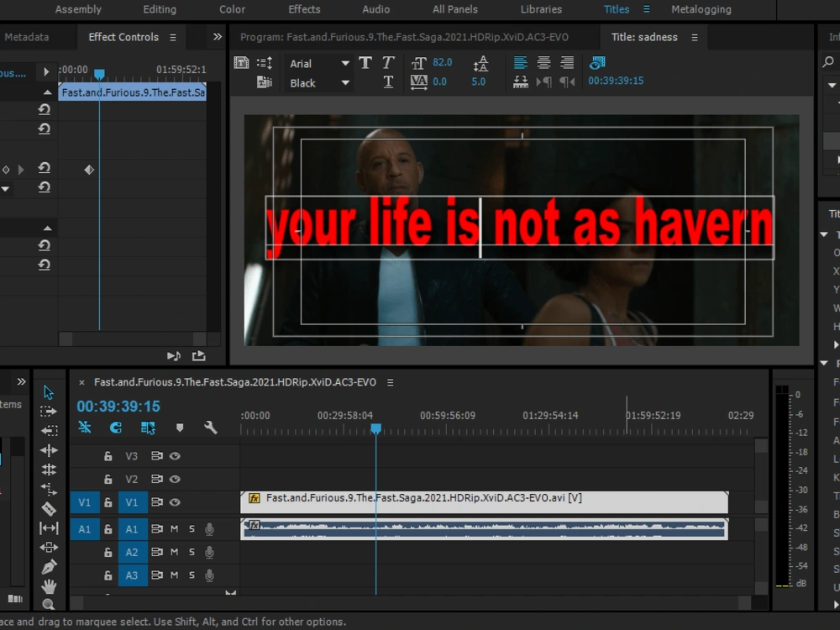Lock the V3 track

coord(108,456)
